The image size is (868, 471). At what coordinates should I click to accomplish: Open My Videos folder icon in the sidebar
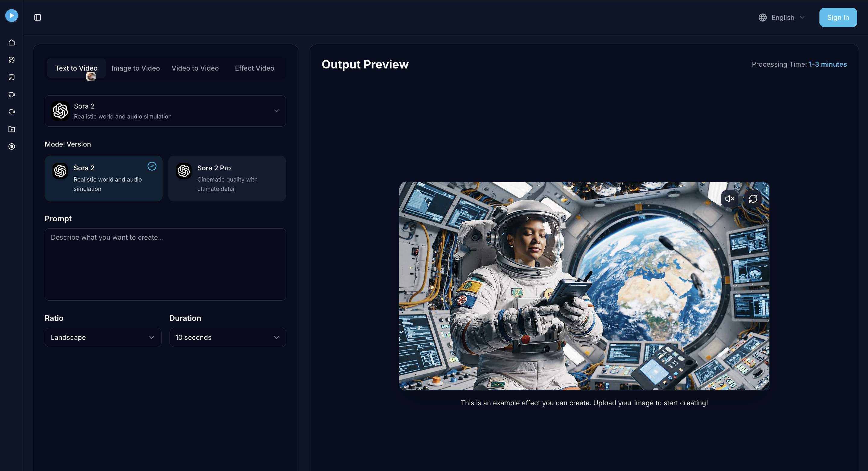pyautogui.click(x=12, y=129)
